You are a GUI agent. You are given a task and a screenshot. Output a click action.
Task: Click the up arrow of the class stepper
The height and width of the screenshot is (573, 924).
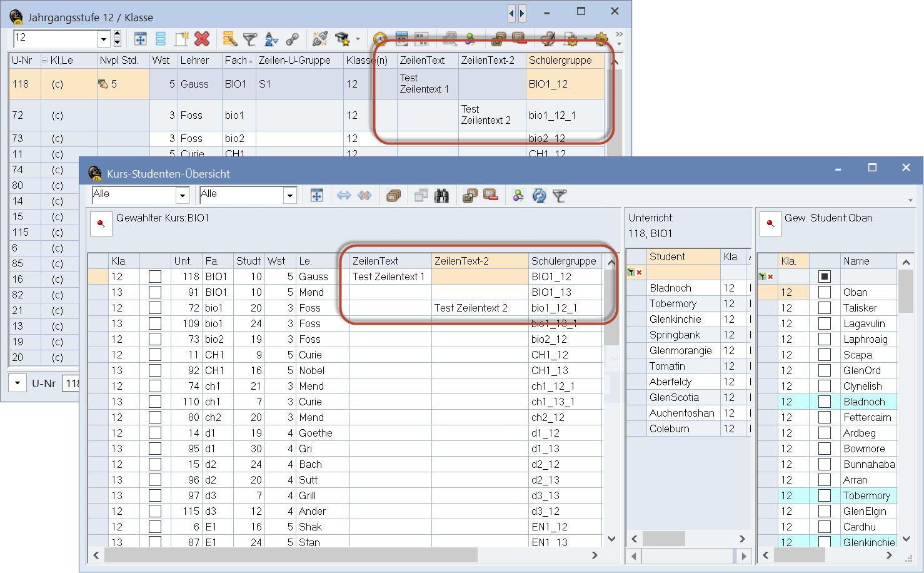click(x=117, y=35)
